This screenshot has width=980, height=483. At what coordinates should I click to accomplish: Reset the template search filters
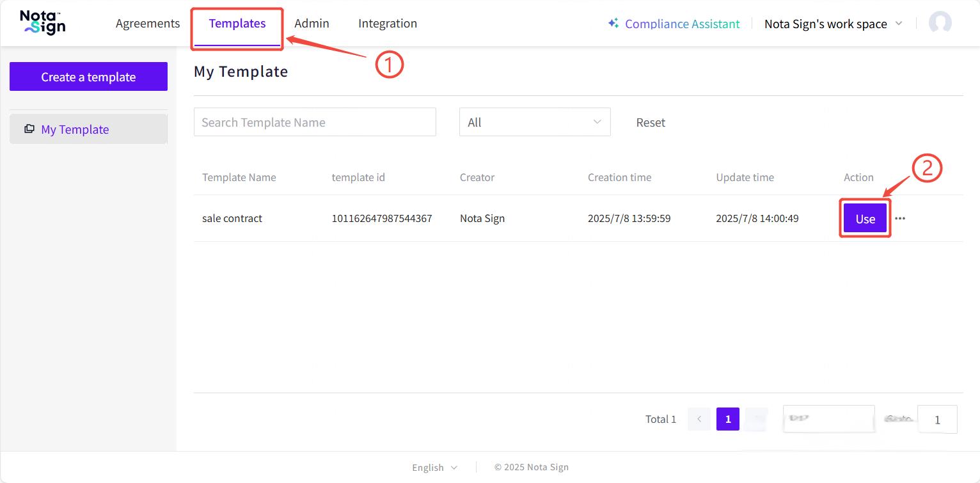click(651, 122)
